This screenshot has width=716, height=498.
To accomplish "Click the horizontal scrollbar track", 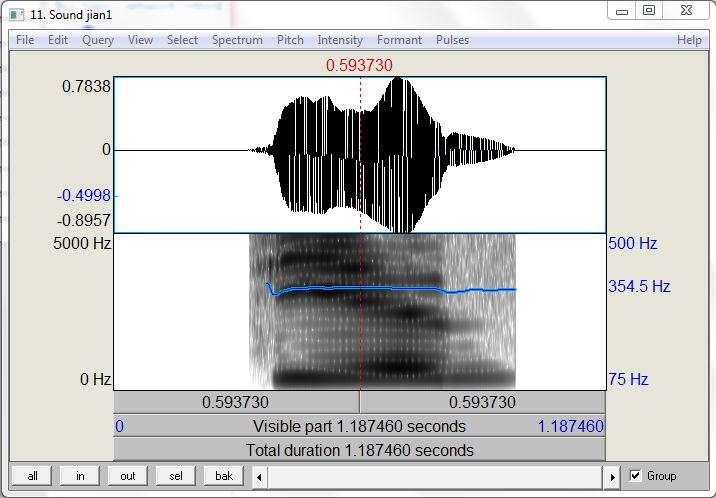I will (x=436, y=477).
